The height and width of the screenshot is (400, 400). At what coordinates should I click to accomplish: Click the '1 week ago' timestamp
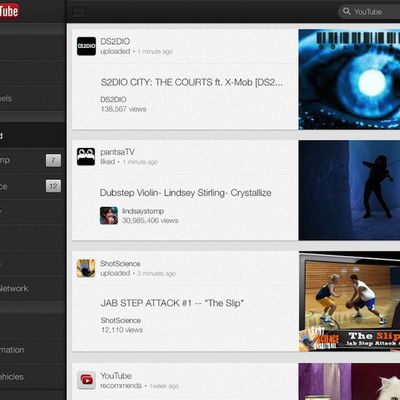pos(164,386)
